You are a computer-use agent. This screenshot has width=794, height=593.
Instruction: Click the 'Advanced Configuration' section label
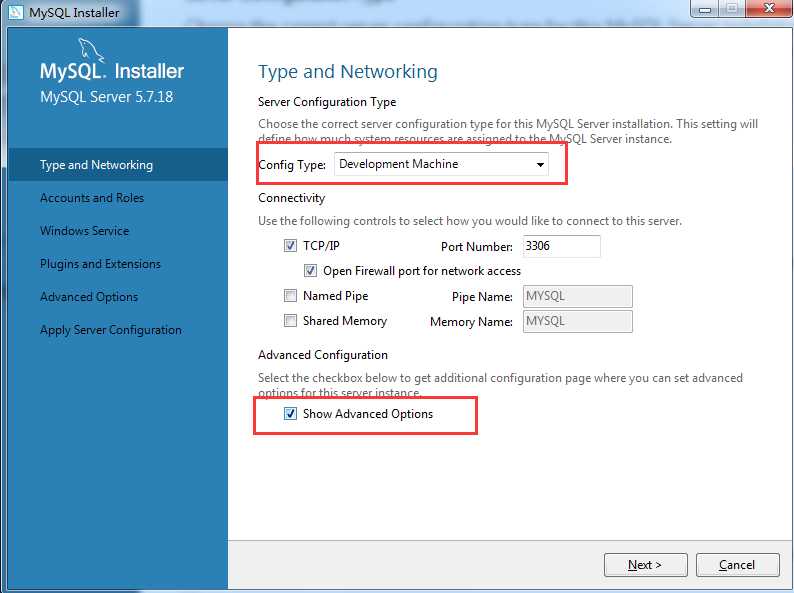tap(323, 355)
